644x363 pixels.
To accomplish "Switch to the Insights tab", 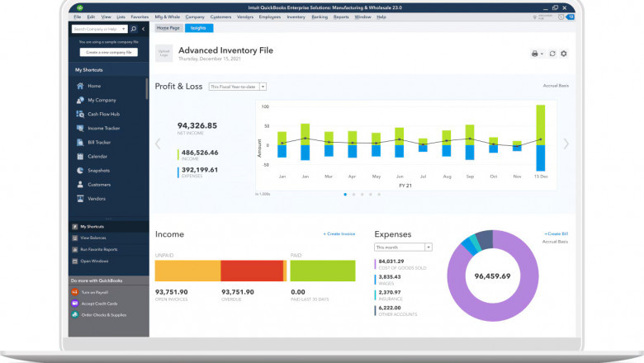I will click(x=198, y=28).
